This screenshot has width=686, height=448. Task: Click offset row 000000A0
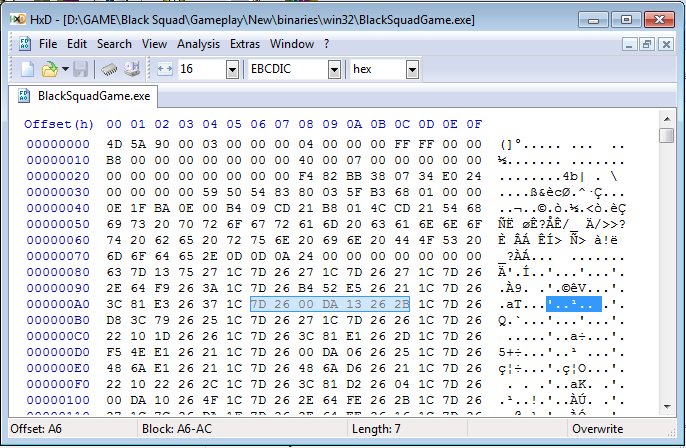tap(58, 304)
